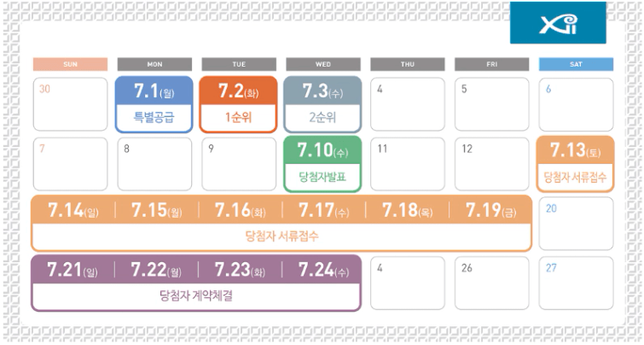Click the Friday cell numbered 26

point(491,283)
